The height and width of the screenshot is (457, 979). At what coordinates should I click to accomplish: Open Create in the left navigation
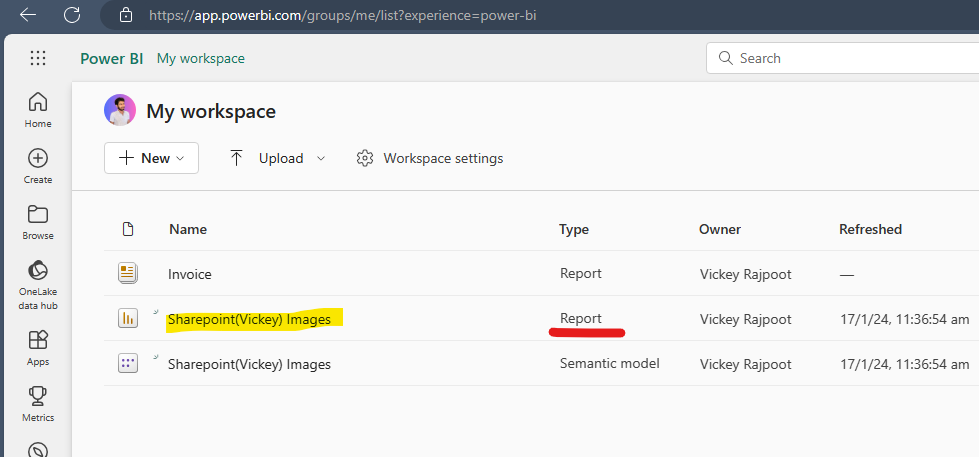click(38, 166)
